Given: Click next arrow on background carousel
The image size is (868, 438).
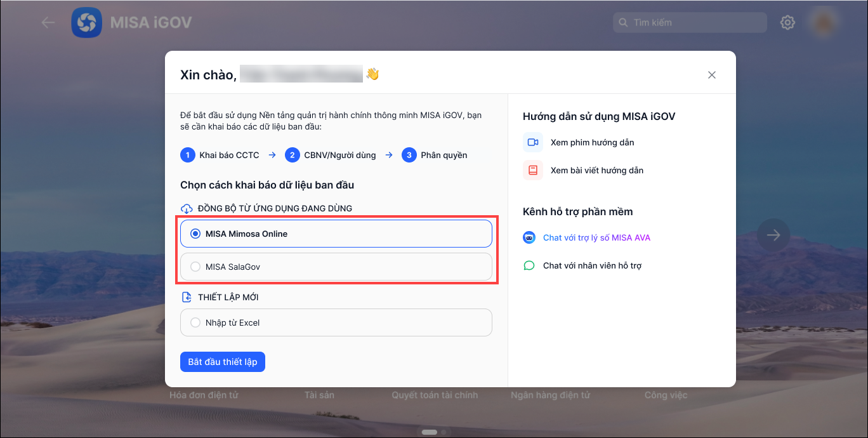Looking at the screenshot, I should click(x=773, y=236).
